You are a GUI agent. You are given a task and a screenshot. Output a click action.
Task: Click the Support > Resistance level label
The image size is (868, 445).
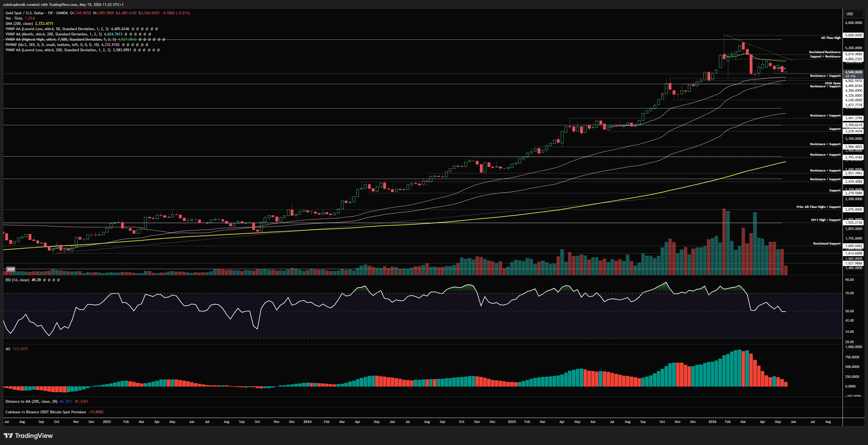[x=825, y=56]
